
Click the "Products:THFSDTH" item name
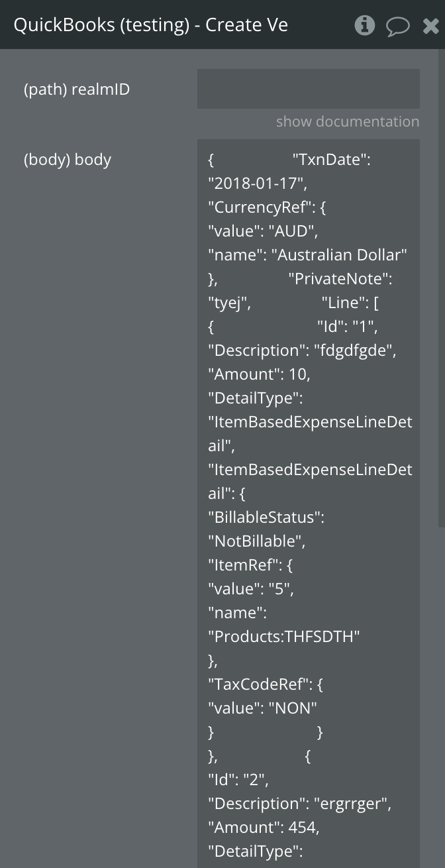point(284,637)
